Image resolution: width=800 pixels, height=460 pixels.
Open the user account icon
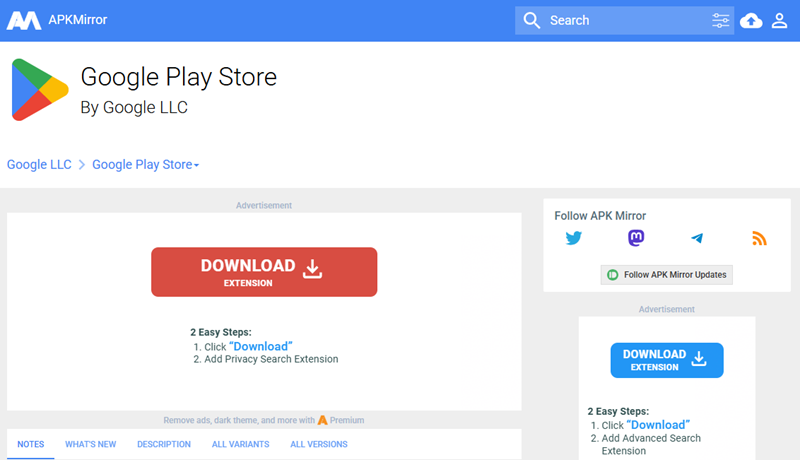click(x=779, y=20)
